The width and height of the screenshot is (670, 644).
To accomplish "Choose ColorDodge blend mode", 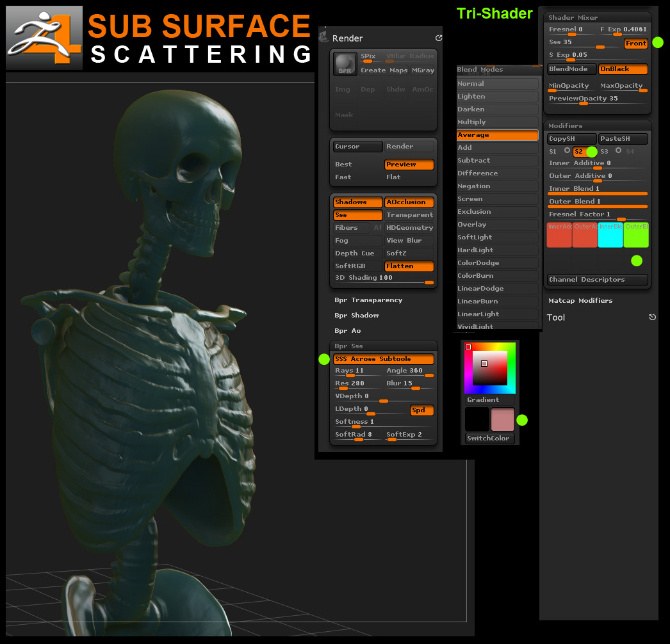I will (x=497, y=263).
